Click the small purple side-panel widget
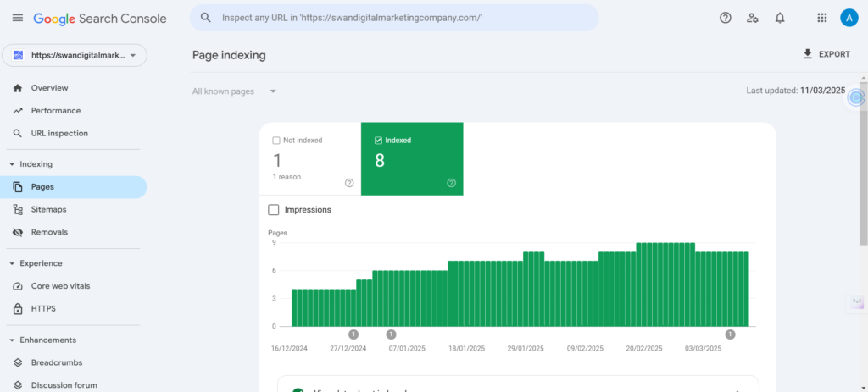Viewport: 868px width, 392px height. point(857,301)
